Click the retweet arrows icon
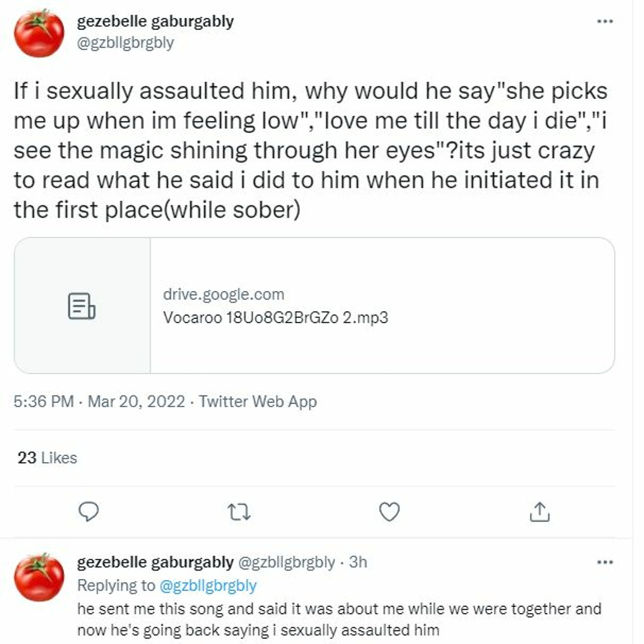Image resolution: width=644 pixels, height=644 pixels. 239,512
